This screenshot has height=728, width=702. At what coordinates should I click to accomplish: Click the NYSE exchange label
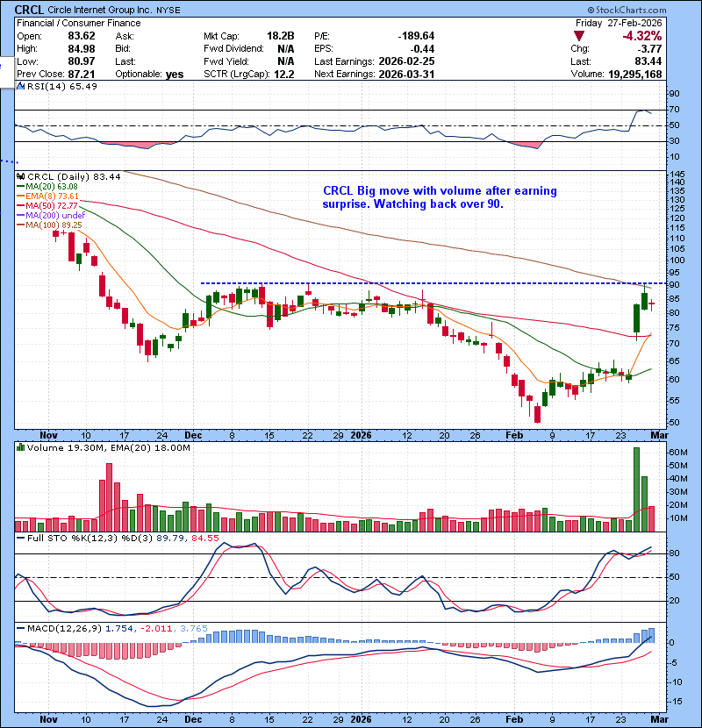(x=168, y=11)
